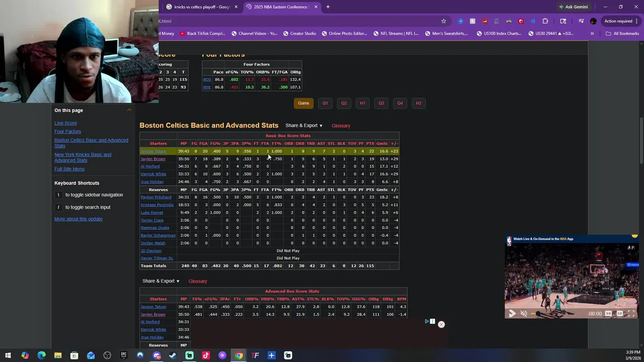
Task: Sort basic box score by MP column
Action: coord(184,144)
